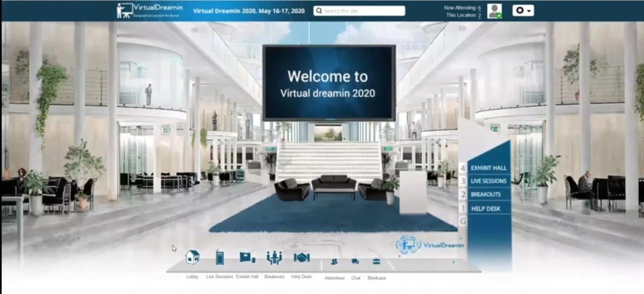Click the Help Desk label in the navigation bar
The image size is (644, 294).
point(302,276)
